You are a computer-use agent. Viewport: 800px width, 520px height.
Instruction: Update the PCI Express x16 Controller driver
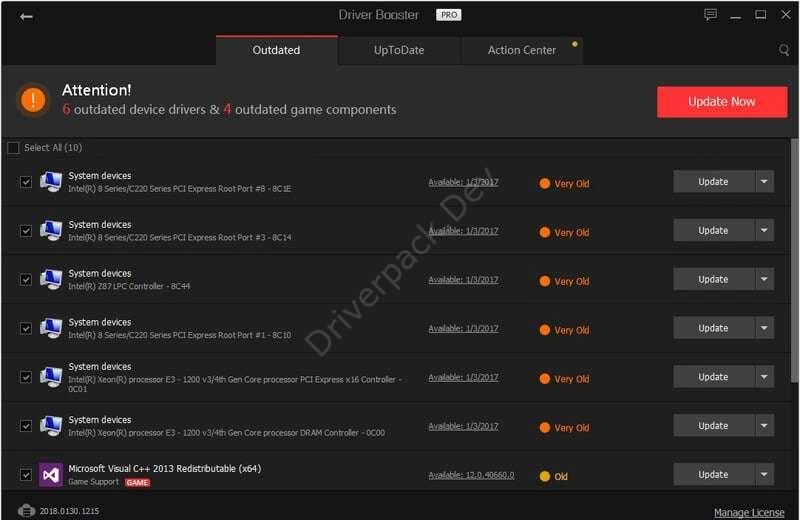pos(714,377)
